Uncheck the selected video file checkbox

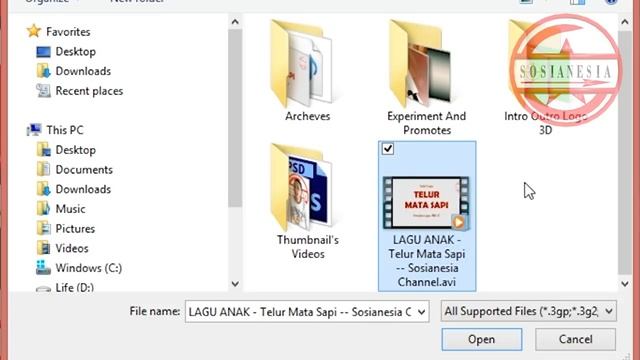coord(388,149)
